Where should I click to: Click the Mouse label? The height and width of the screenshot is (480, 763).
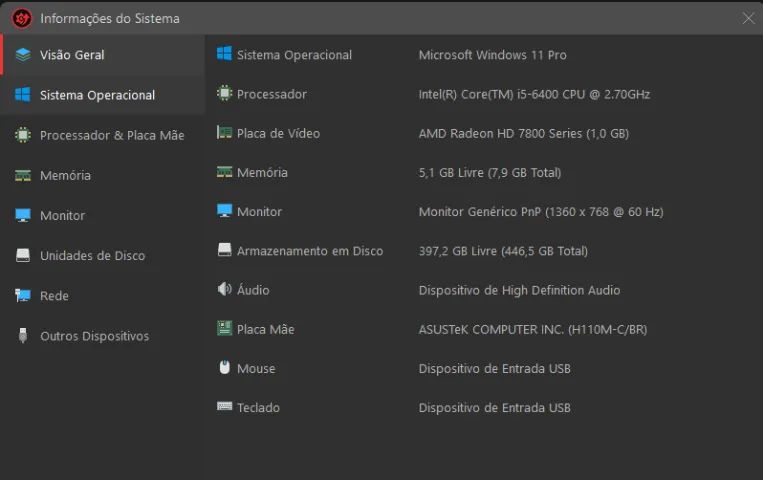click(x=256, y=369)
